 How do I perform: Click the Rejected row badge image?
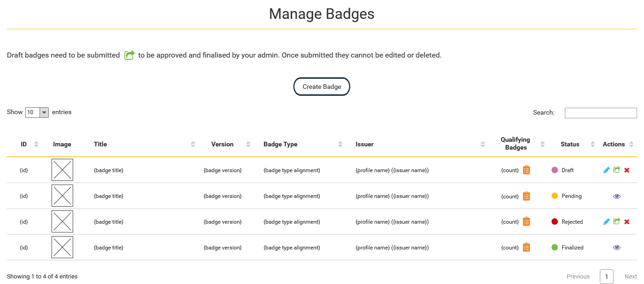tap(62, 221)
